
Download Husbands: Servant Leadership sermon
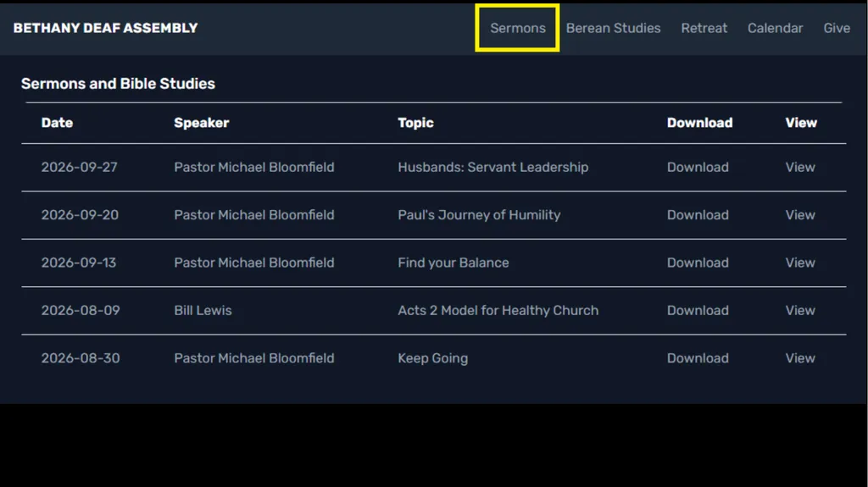pyautogui.click(x=698, y=167)
